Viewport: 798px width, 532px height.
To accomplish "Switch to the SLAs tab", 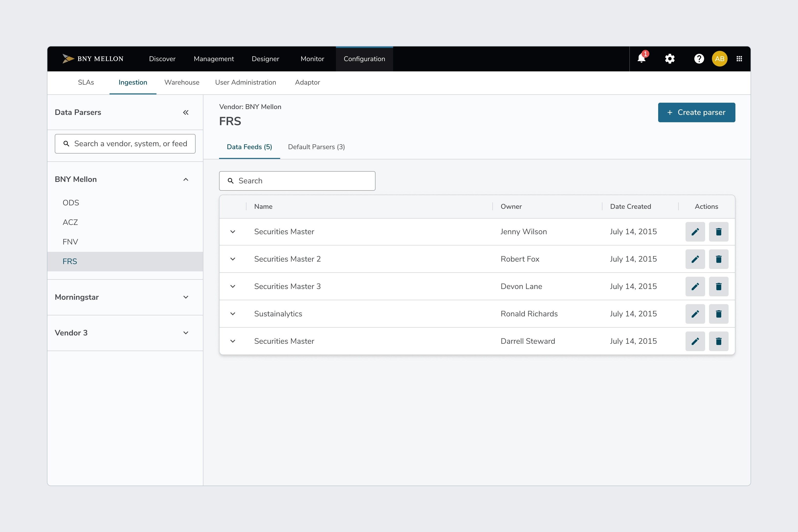I will (x=86, y=82).
